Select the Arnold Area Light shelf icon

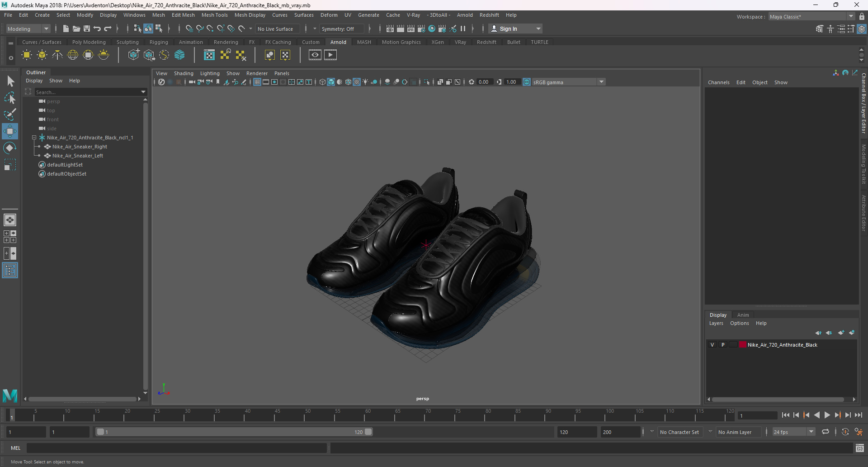click(27, 55)
